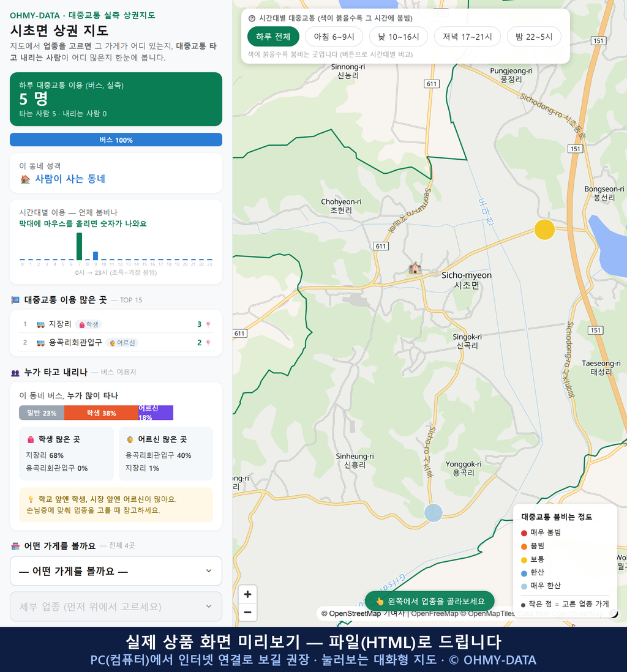Click the light blue bus stop circle marker
Image resolution: width=627 pixels, height=672 pixels.
click(433, 513)
